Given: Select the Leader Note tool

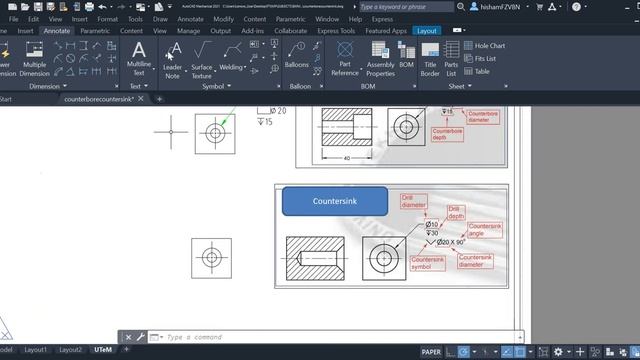Looking at the screenshot, I should pos(173,60).
